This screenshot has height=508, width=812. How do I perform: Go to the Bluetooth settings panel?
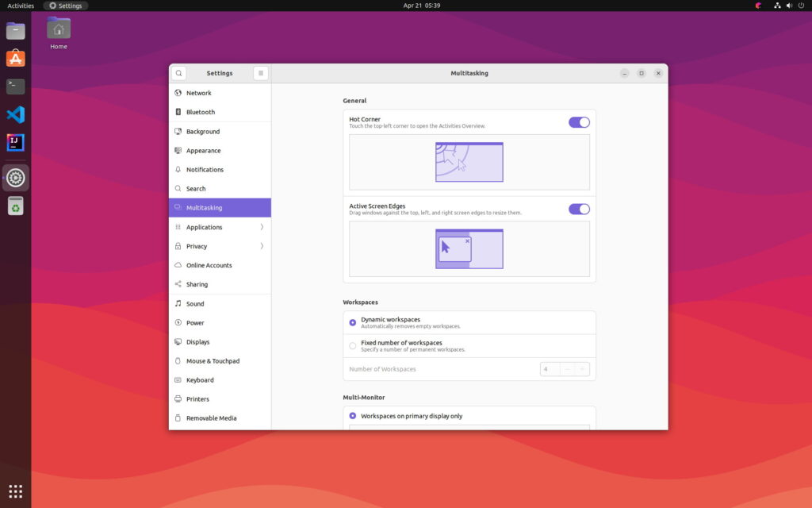201,112
